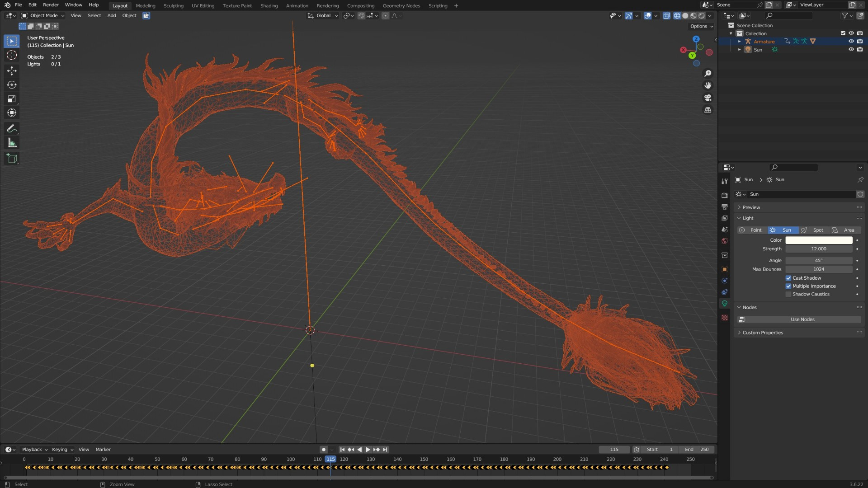Select the Move tool
The height and width of the screenshot is (488, 868).
coord(12,70)
